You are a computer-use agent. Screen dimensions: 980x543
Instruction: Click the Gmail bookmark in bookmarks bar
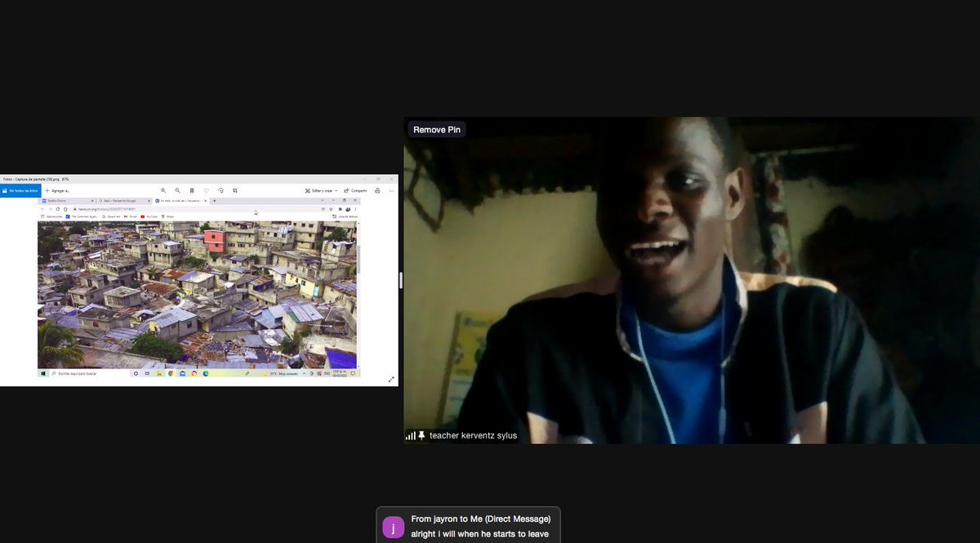coord(132,216)
